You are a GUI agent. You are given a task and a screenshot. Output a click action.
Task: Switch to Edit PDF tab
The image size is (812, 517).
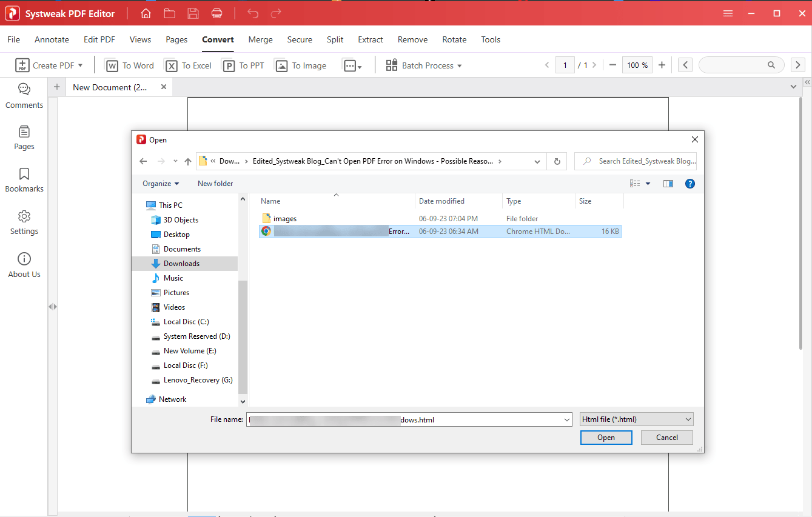pos(99,39)
